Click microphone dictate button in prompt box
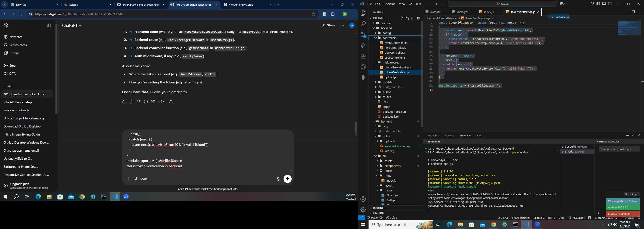The height and width of the screenshot is (229, 644). coord(278,179)
